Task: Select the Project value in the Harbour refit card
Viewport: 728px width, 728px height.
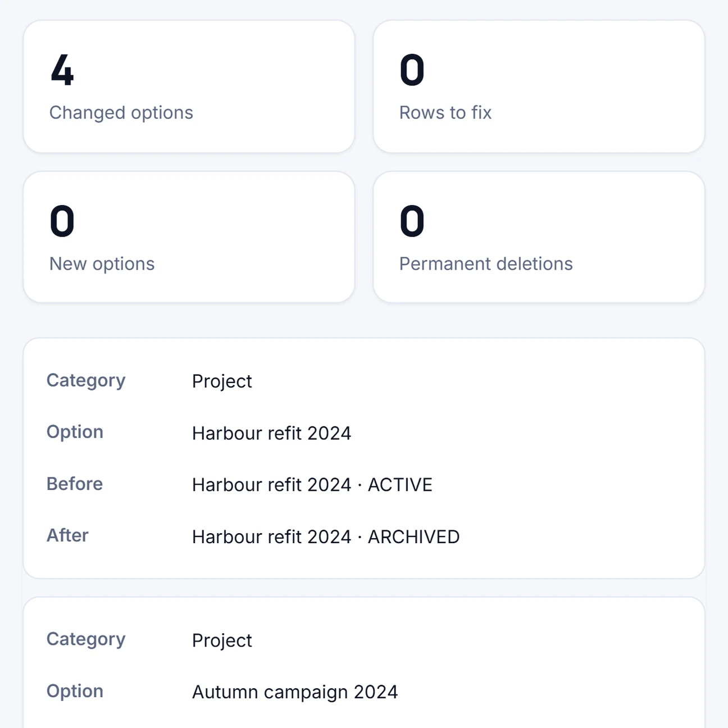Action: [x=222, y=381]
